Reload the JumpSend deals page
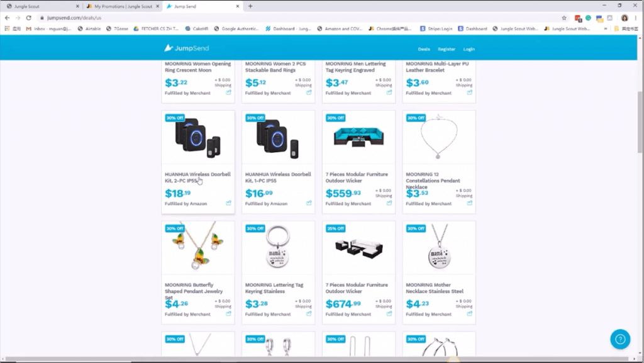644x363 pixels. coord(29,18)
